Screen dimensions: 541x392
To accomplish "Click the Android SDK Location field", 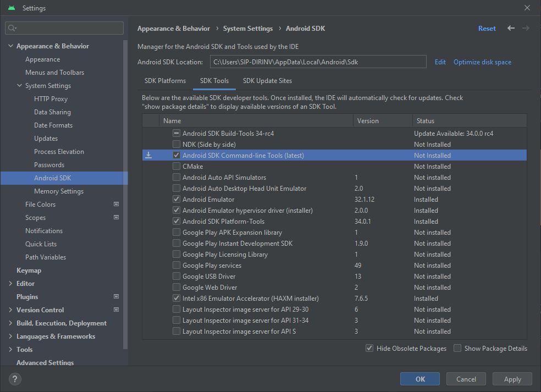I will coord(318,62).
